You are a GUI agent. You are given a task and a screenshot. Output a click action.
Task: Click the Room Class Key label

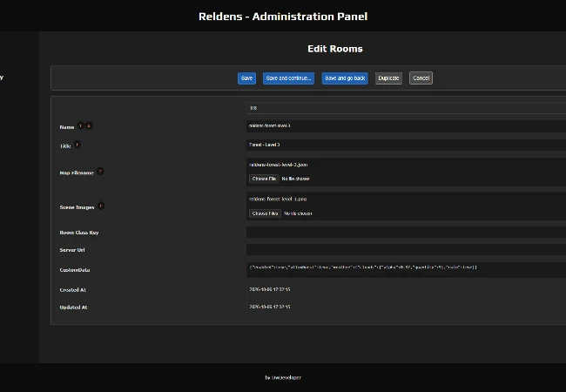(79, 233)
